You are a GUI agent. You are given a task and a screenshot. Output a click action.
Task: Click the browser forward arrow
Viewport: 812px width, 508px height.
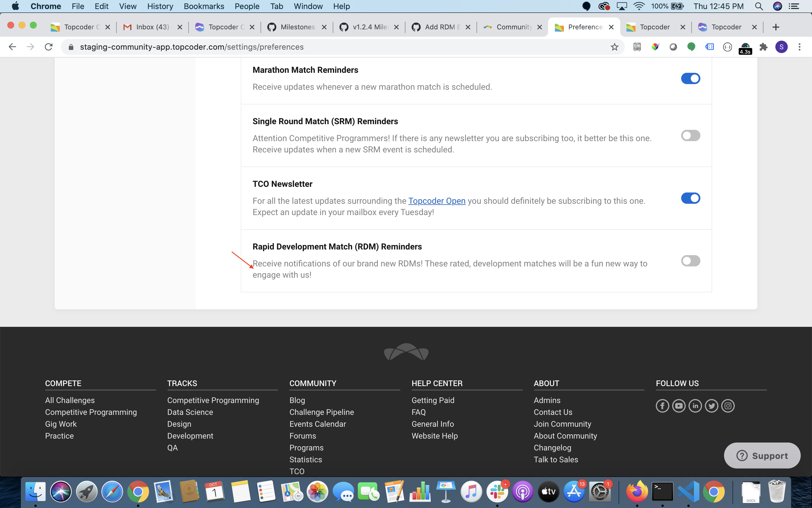(x=30, y=47)
